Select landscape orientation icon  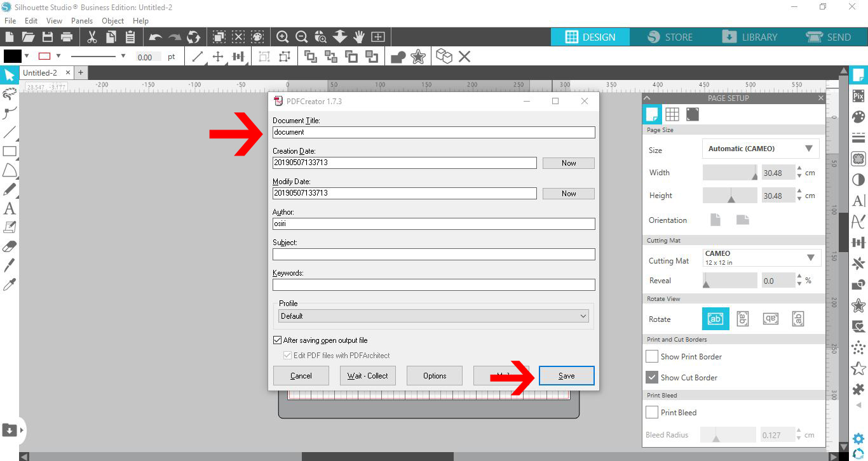pyautogui.click(x=743, y=220)
